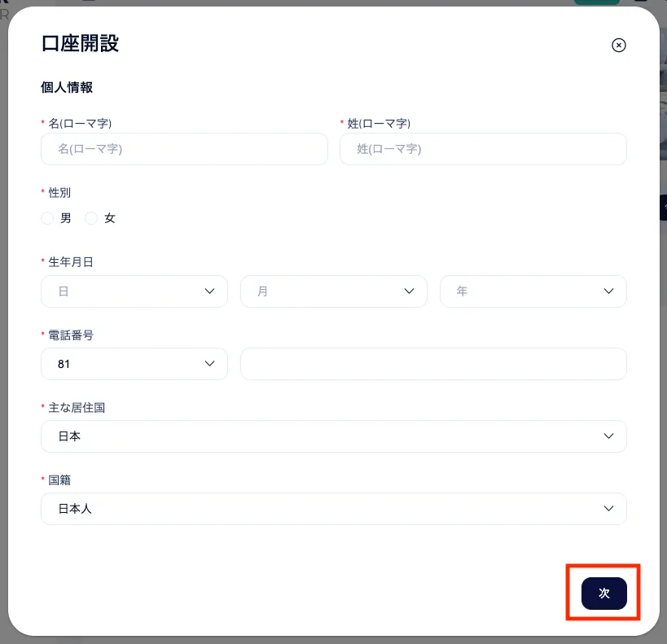The width and height of the screenshot is (667, 644).
Task: Open the 日 day dropdown
Action: (x=134, y=291)
